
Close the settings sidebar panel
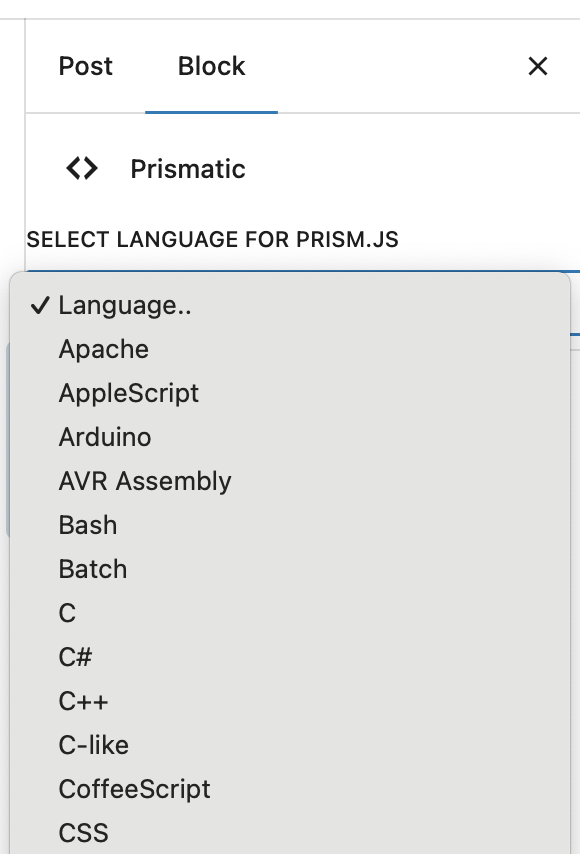(538, 66)
